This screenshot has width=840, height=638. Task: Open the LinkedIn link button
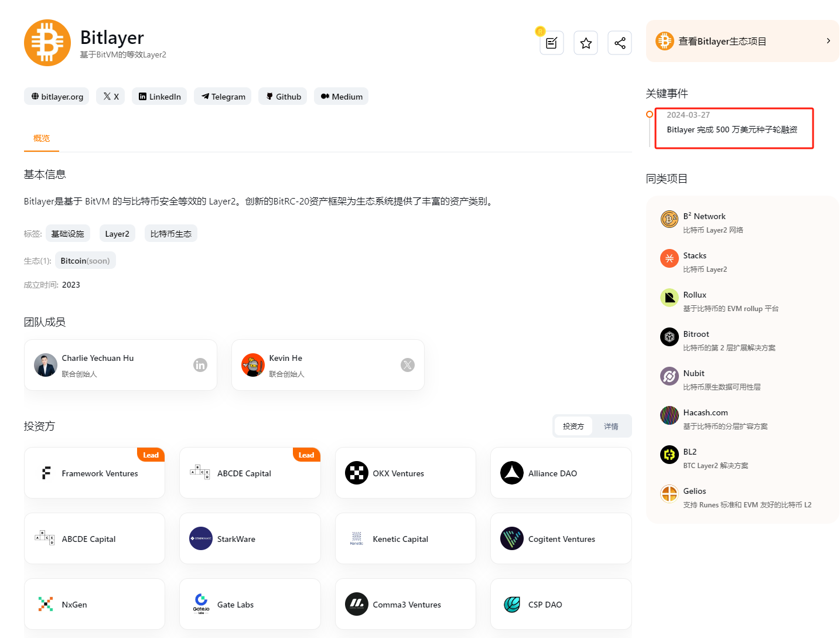(x=159, y=97)
